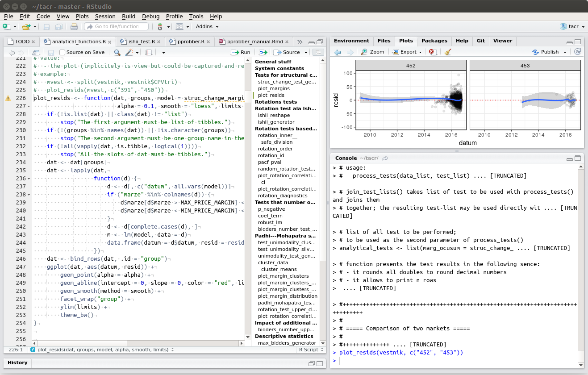Switch to the pprobber.R tab
Viewport: 588px width, 375px height.
(x=190, y=42)
